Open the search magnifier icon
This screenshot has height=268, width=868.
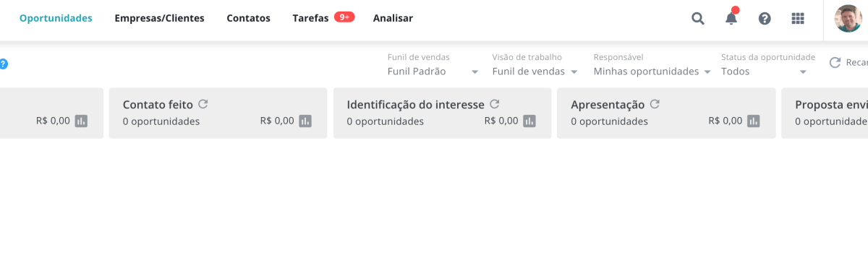[698, 19]
